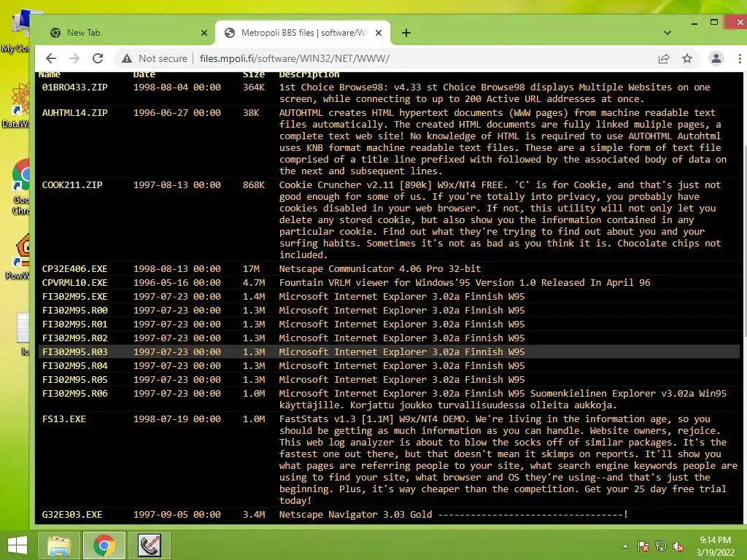This screenshot has width=747, height=560.
Task: Click the Date column header
Action: coord(144,75)
